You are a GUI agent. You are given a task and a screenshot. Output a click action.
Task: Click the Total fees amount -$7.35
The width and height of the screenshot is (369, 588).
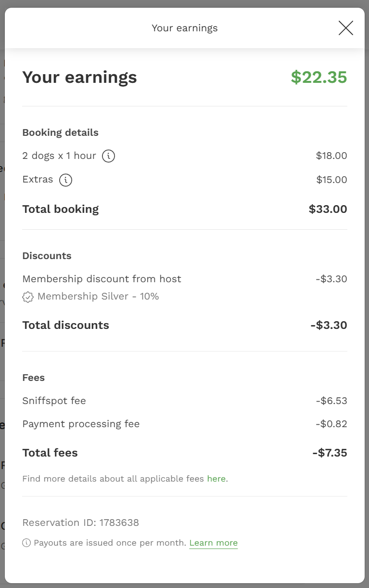(330, 453)
